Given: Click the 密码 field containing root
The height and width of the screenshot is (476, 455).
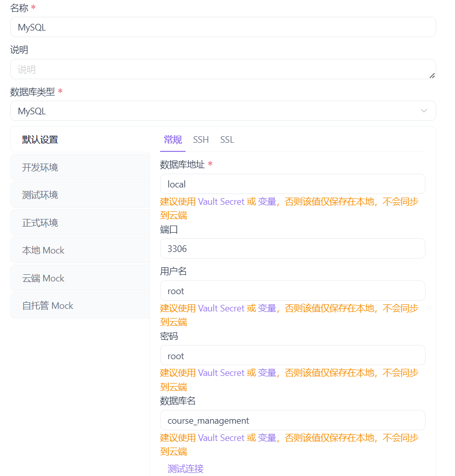Looking at the screenshot, I should (292, 356).
